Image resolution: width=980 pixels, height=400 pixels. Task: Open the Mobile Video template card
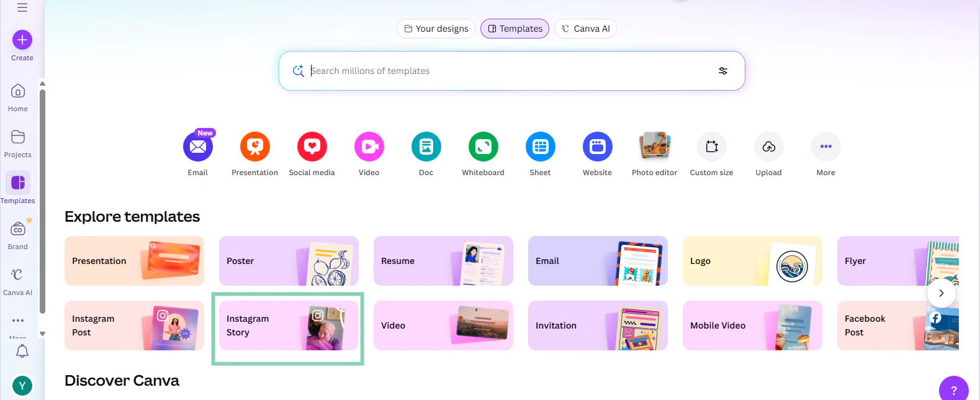752,325
